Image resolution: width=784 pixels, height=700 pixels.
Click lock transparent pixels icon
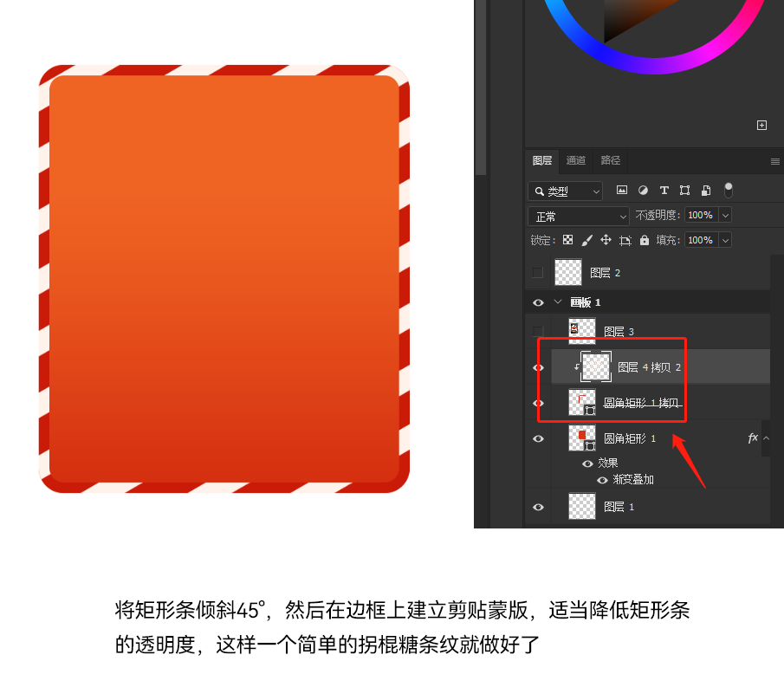(567, 240)
